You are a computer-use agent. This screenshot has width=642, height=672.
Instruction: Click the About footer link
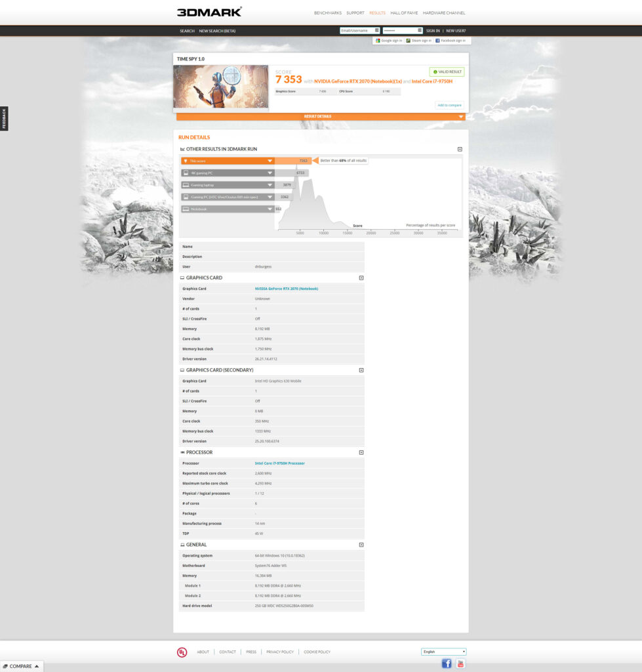coord(203,652)
